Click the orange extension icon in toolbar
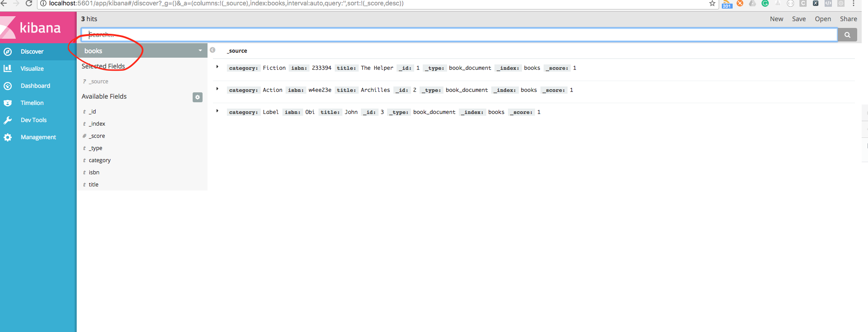This screenshot has width=868, height=332. pos(740,4)
